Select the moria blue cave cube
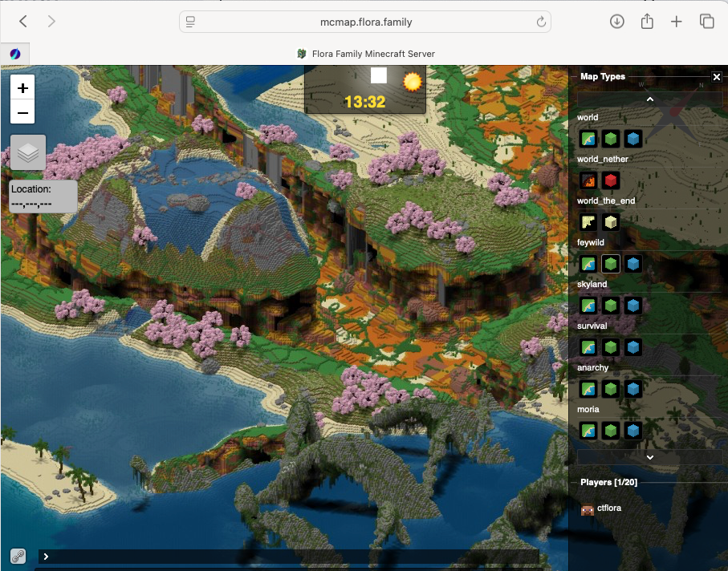Screen dimensions: 728x571 point(632,431)
